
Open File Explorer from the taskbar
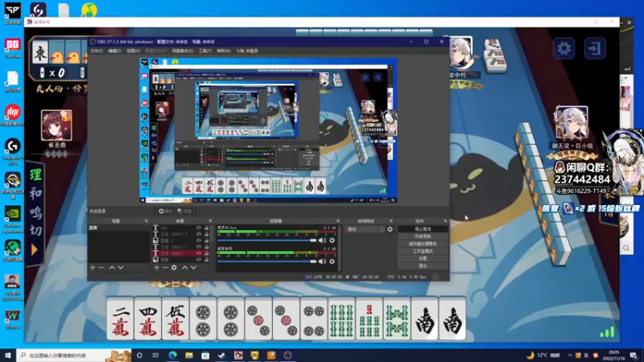click(x=189, y=355)
